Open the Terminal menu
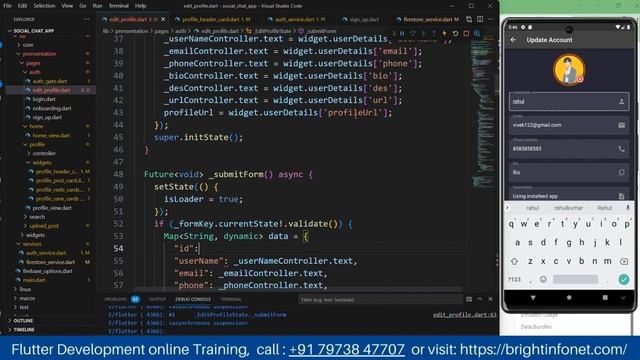The height and width of the screenshot is (360, 640). (x=118, y=6)
